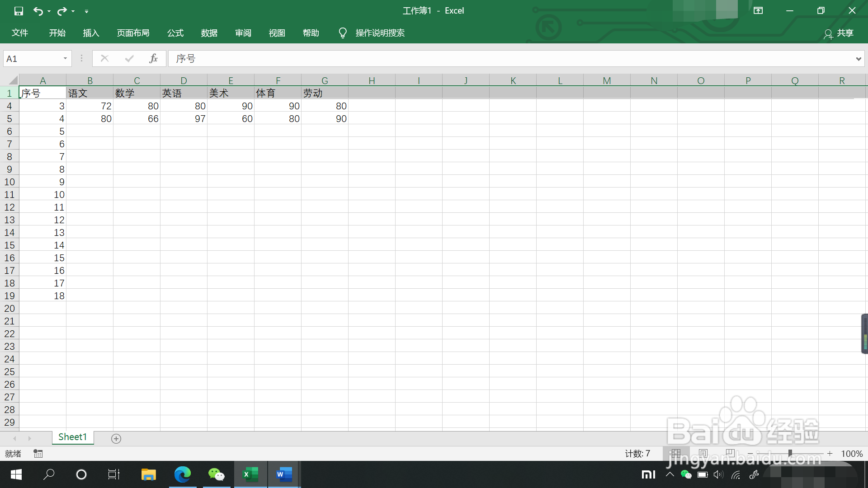Add a new sheet with plus icon
The height and width of the screenshot is (488, 868).
[116, 439]
